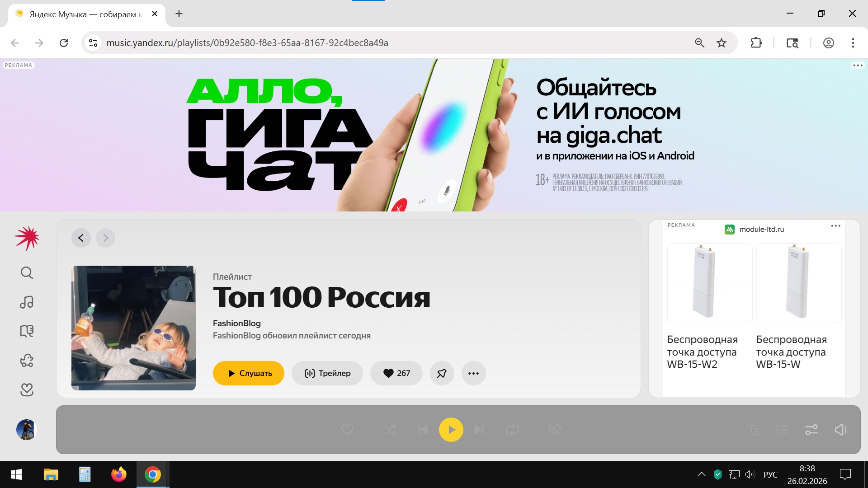Pin the Топ 100 Россия playlist
Image resolution: width=868 pixels, height=488 pixels.
tap(442, 373)
